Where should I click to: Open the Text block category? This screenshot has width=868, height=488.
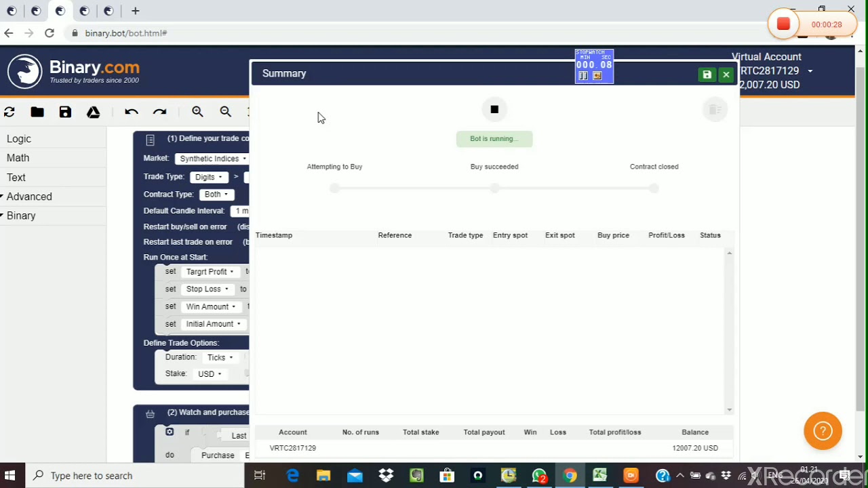click(x=16, y=178)
